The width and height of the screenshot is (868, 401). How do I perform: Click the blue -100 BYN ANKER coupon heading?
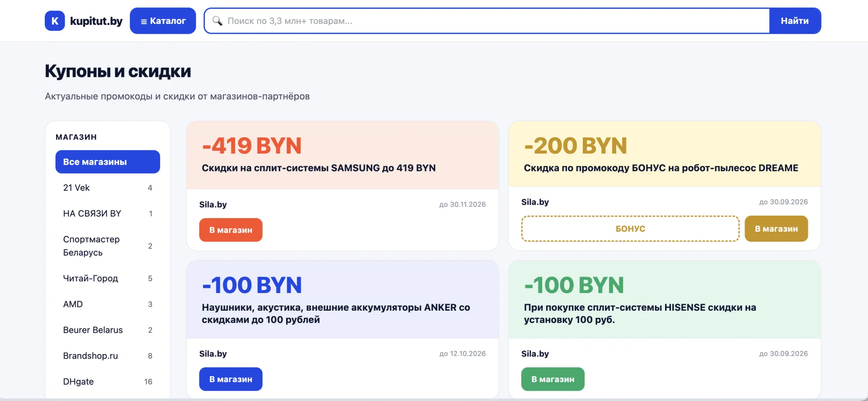[x=252, y=285]
